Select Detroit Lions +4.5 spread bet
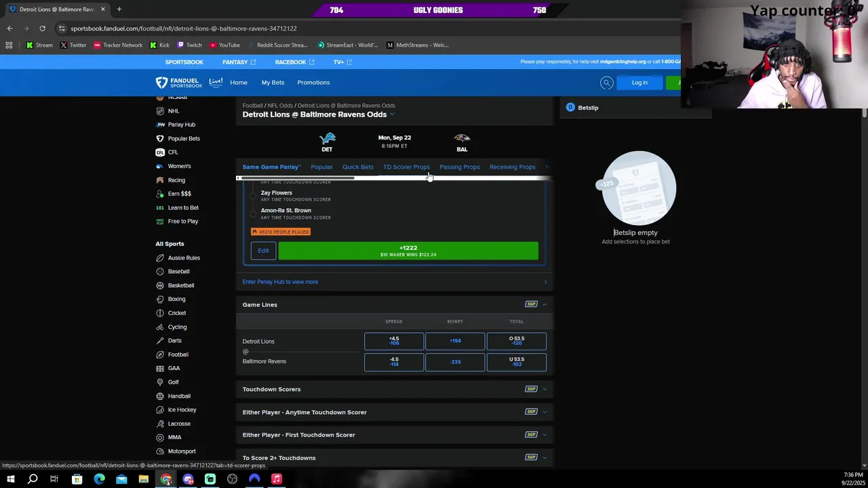Screen dimensions: 868x488 [394, 342]
